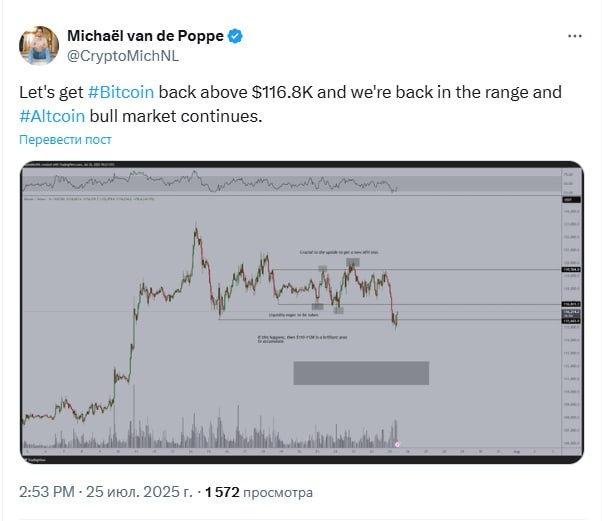This screenshot has width=602, height=521.
Task: Open Michaël van de Poppe's profile avatar
Action: click(x=38, y=45)
